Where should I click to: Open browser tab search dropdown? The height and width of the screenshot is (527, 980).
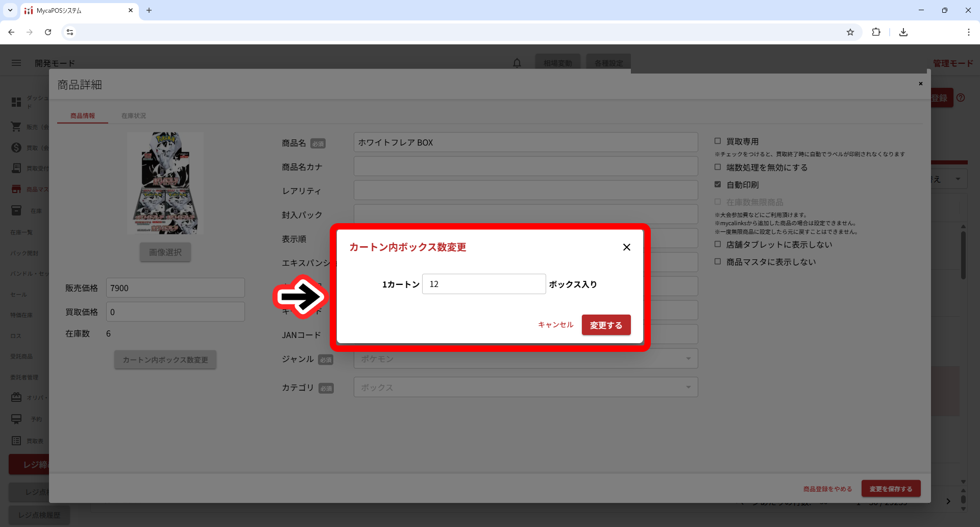point(10,10)
